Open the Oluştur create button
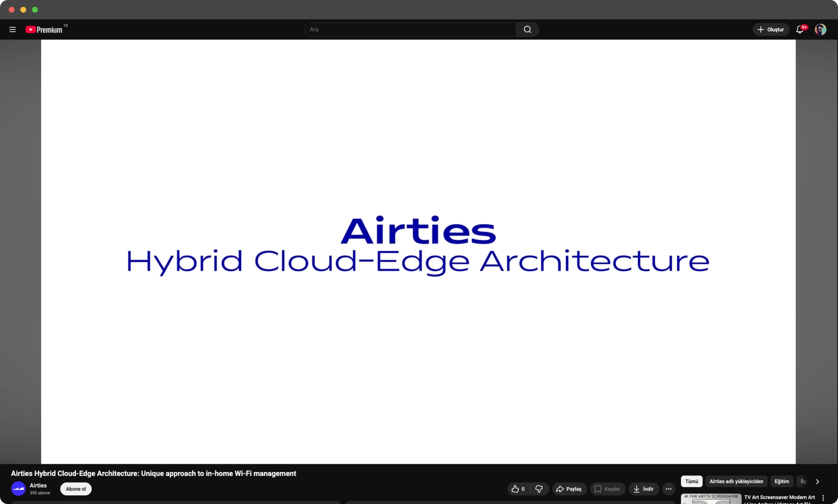The image size is (838, 504). coord(771,30)
